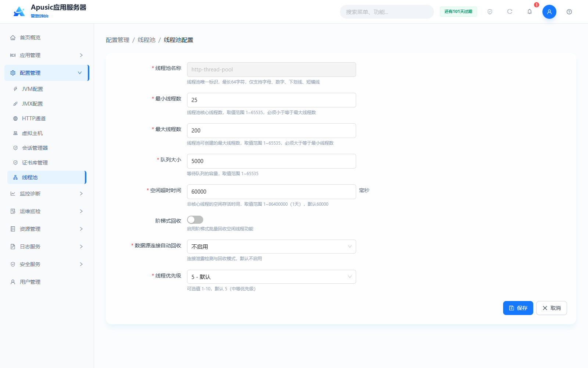Click the icon beside 资源管理

[x=13, y=229]
